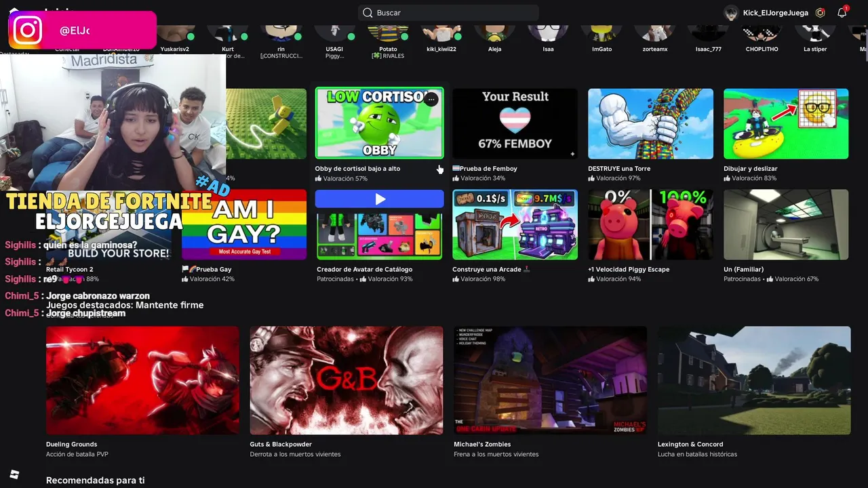Click 'Lucha en batallas históricas' subtitle

(697, 455)
